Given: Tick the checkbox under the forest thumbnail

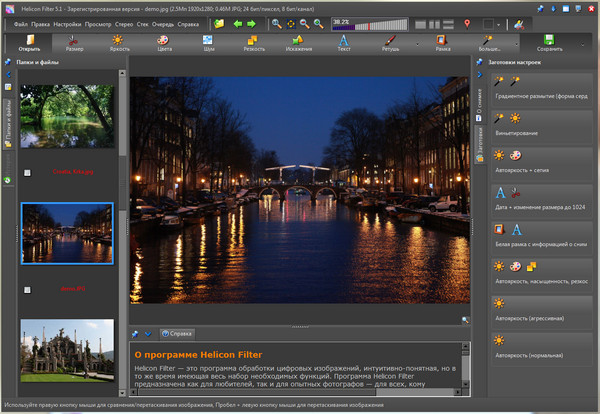Looking at the screenshot, I should 26,171.
